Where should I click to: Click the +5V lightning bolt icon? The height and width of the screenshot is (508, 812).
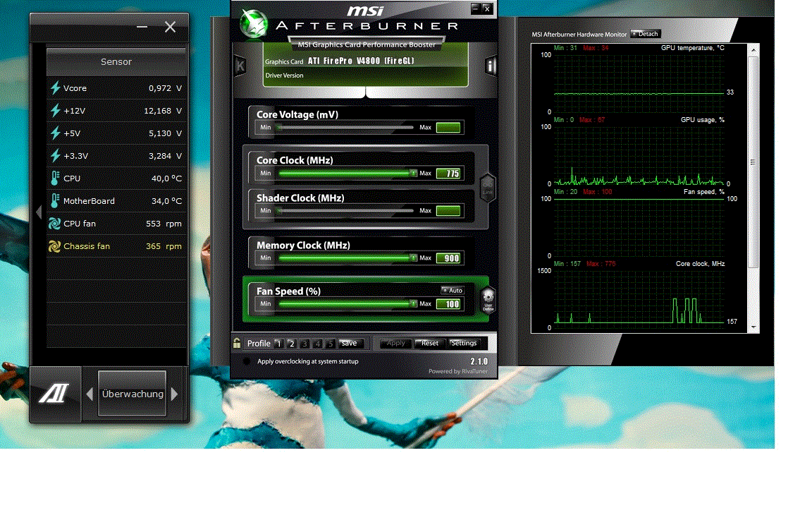pyautogui.click(x=56, y=133)
